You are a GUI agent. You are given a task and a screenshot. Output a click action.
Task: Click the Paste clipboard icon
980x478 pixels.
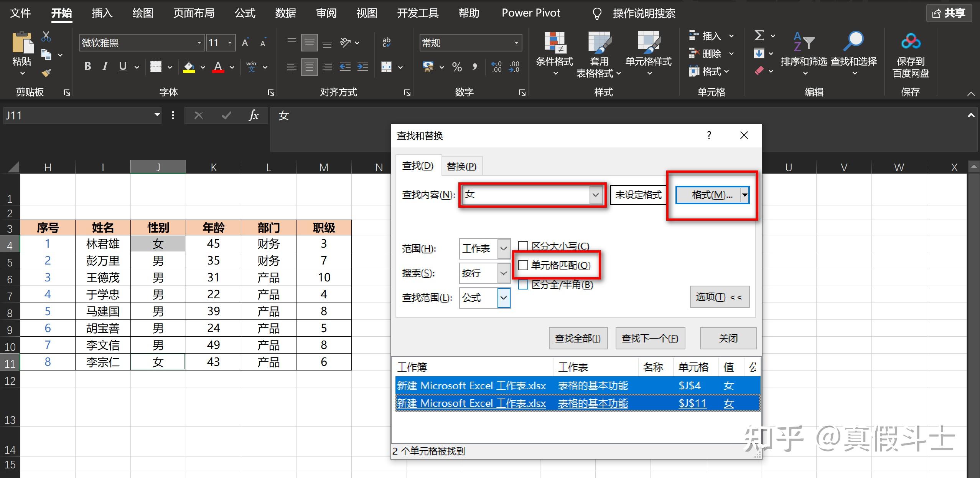(x=22, y=42)
